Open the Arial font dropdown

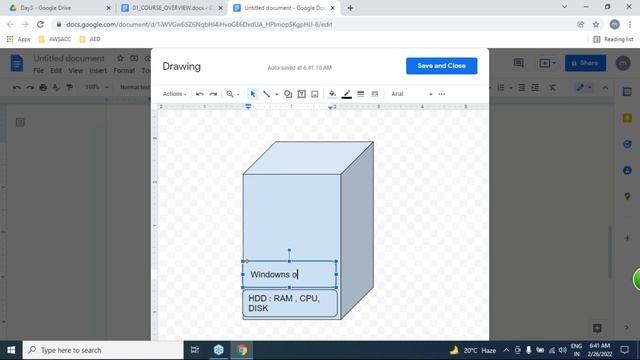411,94
